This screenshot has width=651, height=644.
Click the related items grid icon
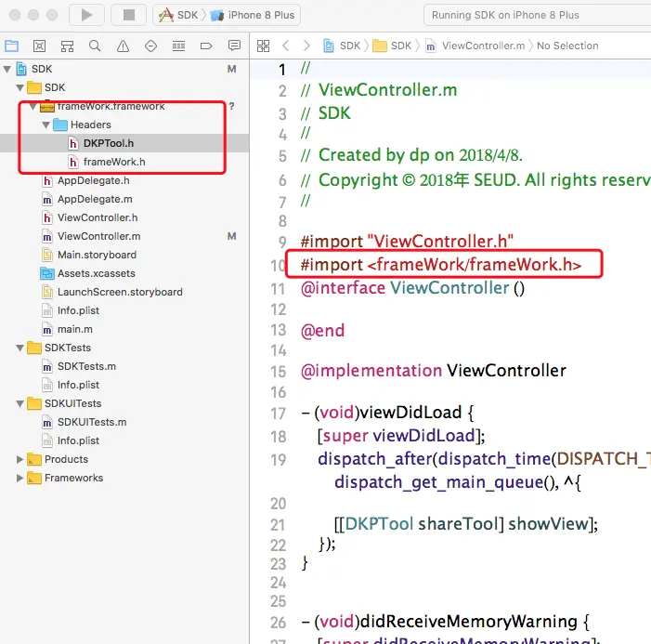pos(263,46)
